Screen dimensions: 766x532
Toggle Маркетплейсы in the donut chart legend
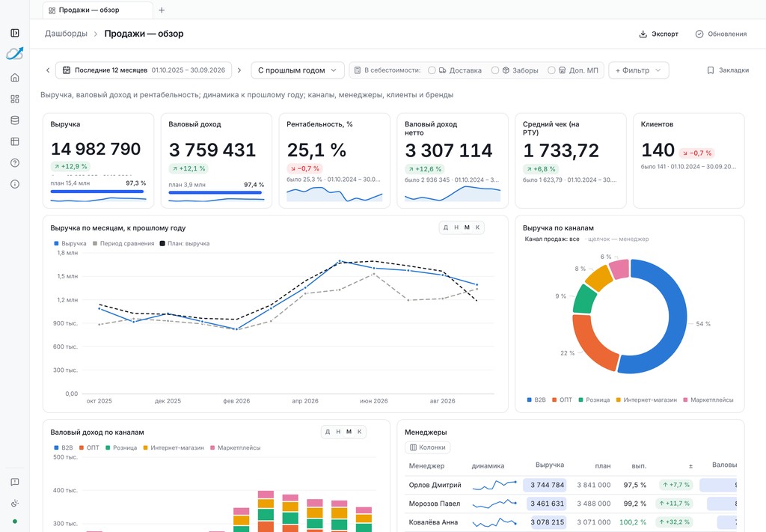click(708, 400)
